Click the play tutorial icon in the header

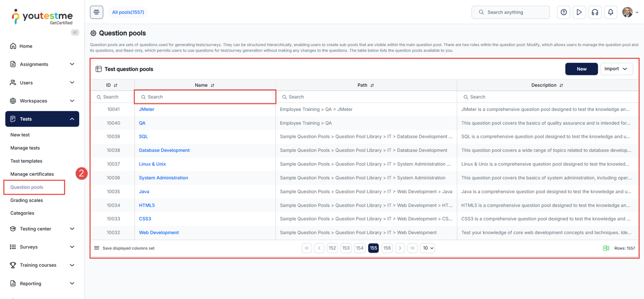tap(579, 12)
